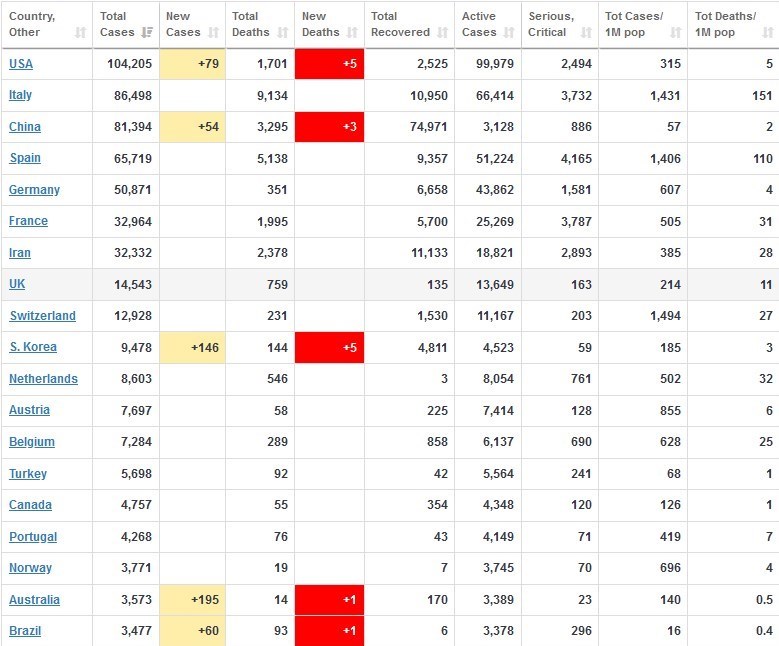Click the Brazil country link
This screenshot has width=779, height=646.
coord(26,631)
